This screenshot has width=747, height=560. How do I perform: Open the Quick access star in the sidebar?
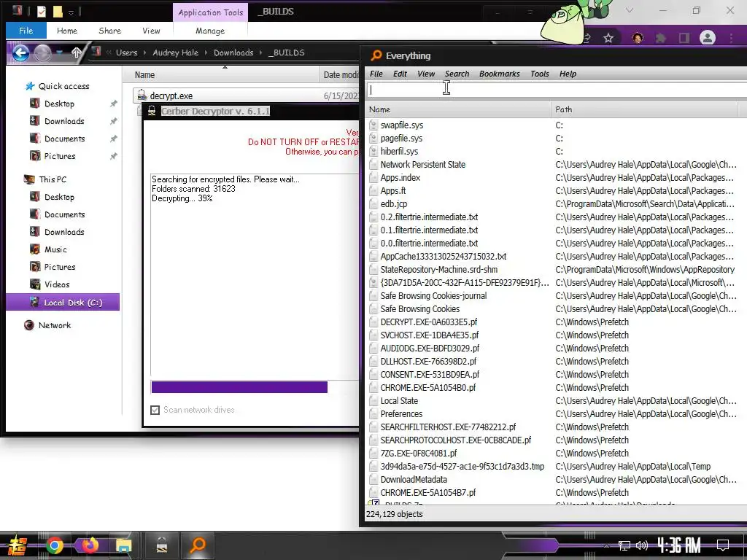tap(30, 86)
